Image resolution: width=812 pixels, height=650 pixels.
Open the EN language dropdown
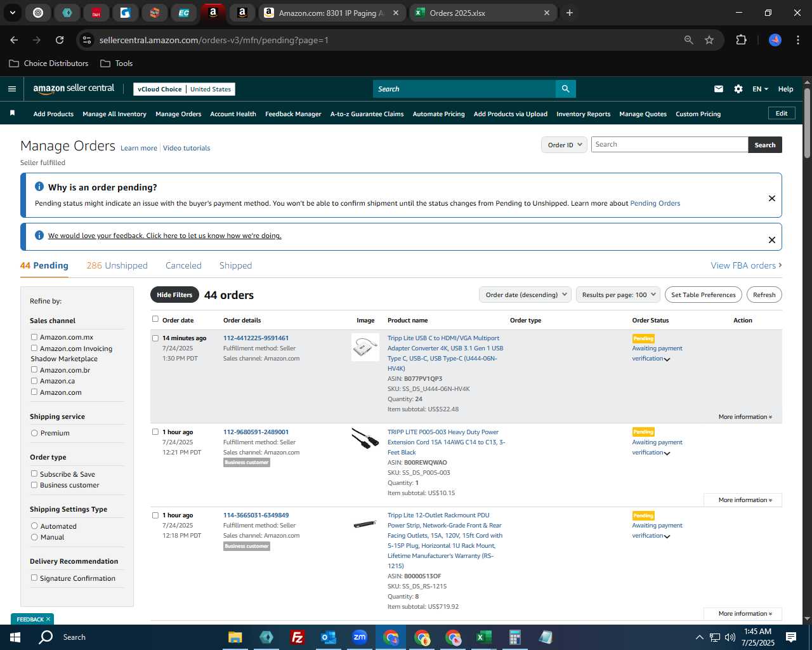760,89
